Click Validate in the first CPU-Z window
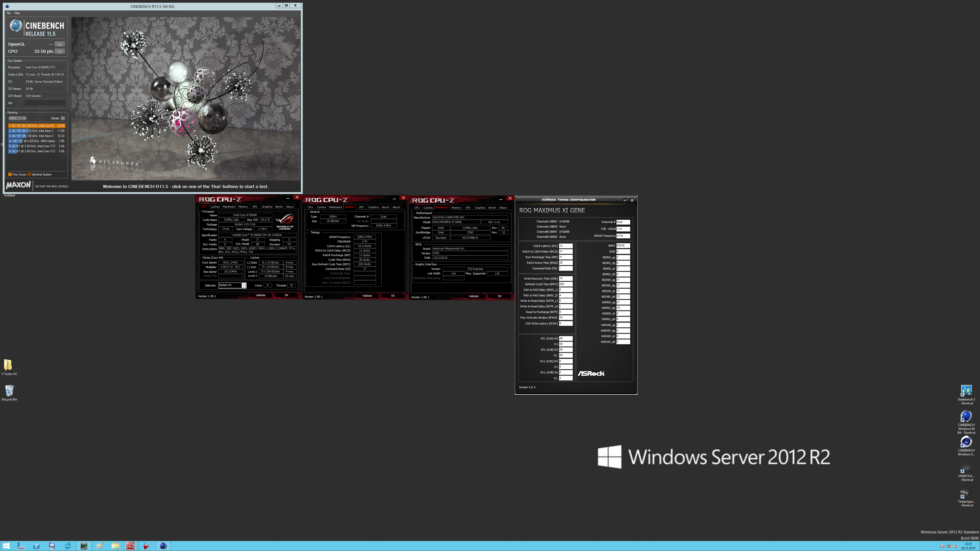Viewport: 980px width, 551px height. pyautogui.click(x=261, y=295)
